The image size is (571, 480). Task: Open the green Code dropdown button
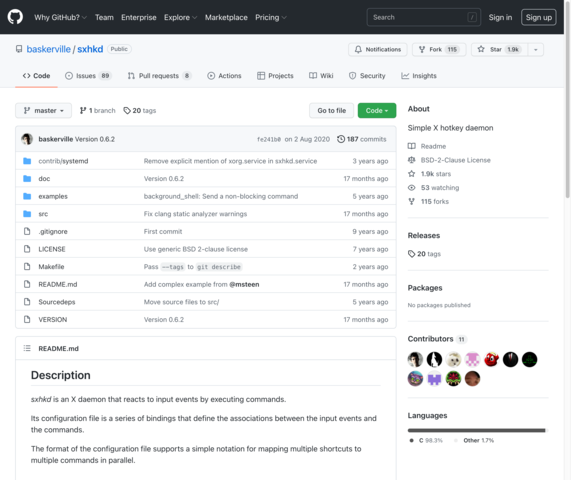377,110
